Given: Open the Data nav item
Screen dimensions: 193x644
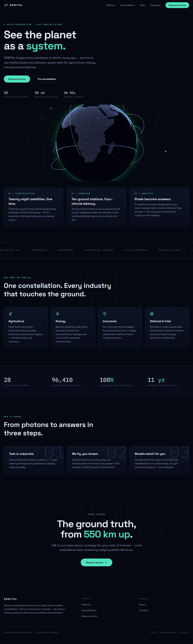Looking at the screenshot, I should (x=142, y=5).
